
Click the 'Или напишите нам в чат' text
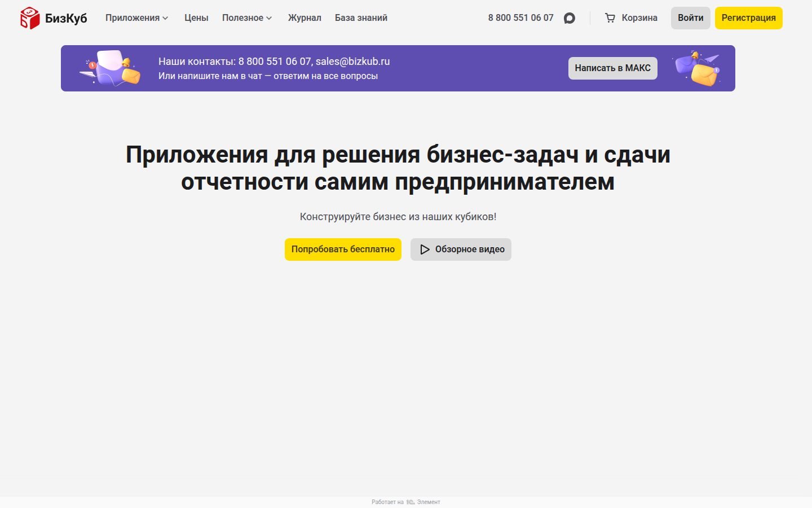[x=268, y=76]
